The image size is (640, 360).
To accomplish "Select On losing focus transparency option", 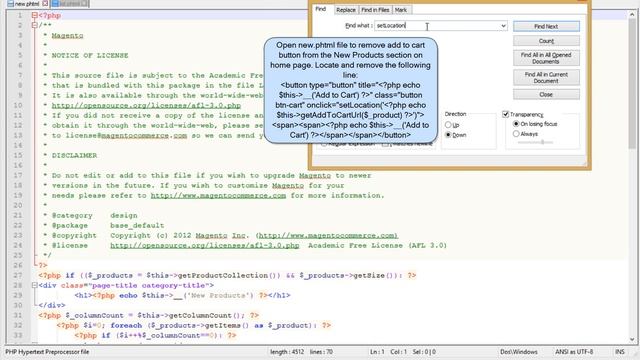I will [516, 124].
